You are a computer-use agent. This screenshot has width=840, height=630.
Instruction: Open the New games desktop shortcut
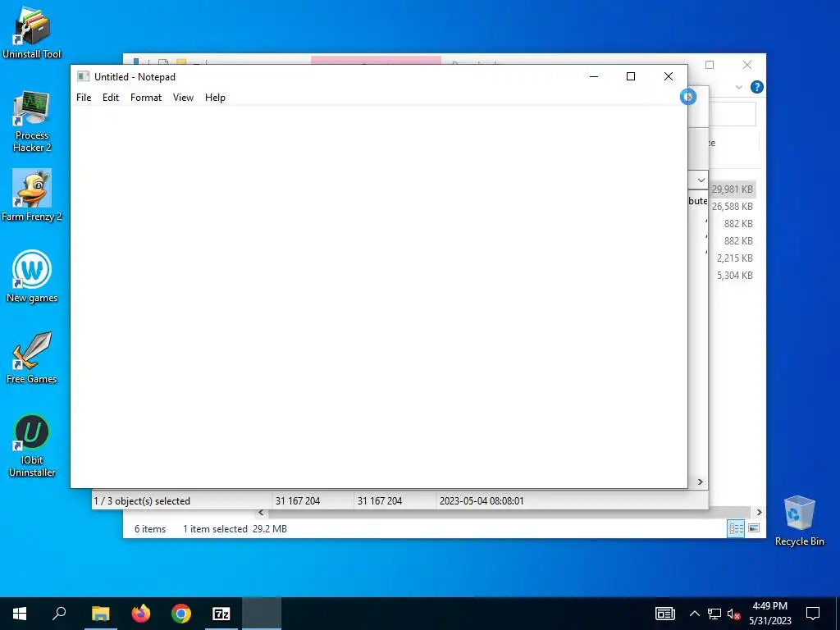pos(32,276)
